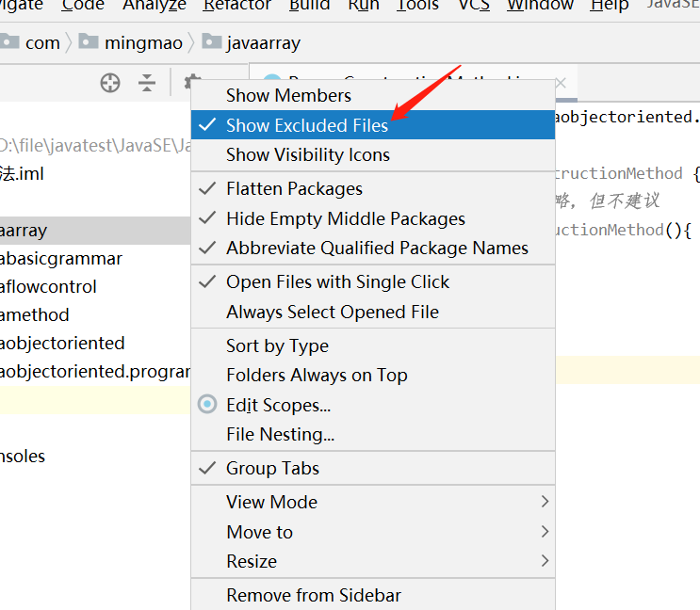Click the com folder icon in breadcrumb
This screenshot has width=700, height=610.
(10, 42)
